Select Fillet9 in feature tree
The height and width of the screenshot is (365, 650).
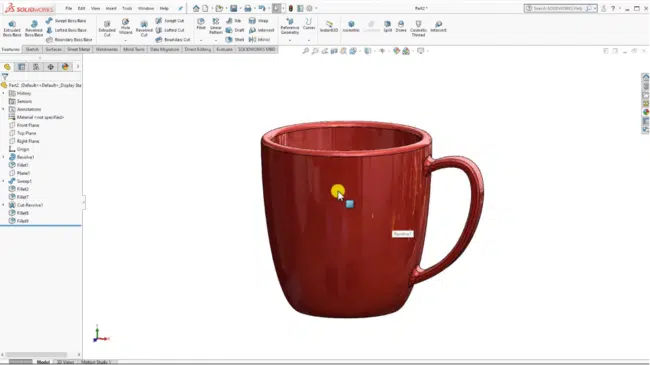[x=19, y=221]
